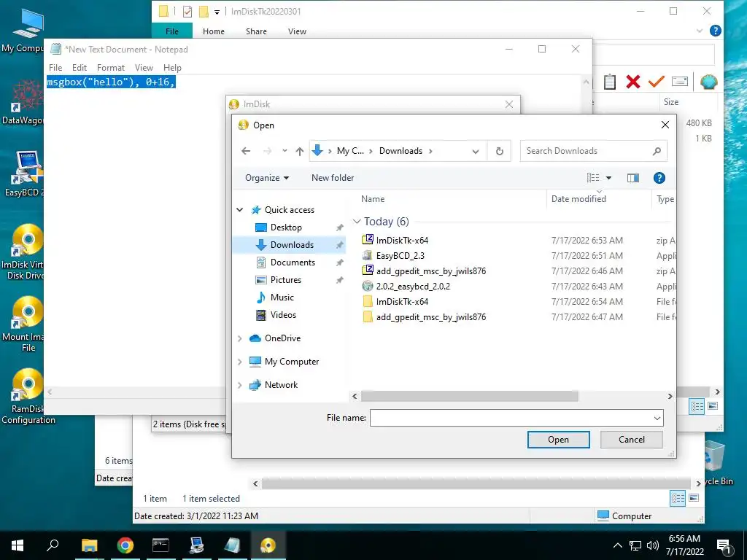Click the File name input field

511,418
